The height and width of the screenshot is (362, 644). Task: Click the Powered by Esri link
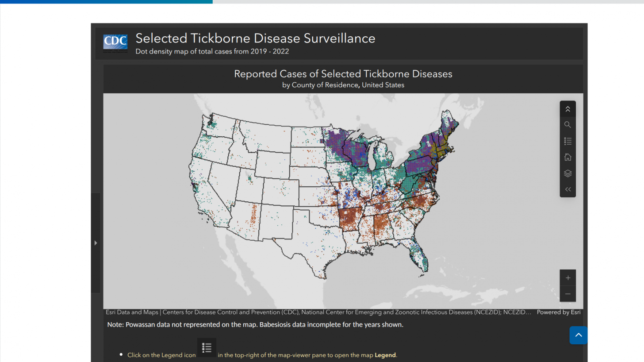coord(558,312)
